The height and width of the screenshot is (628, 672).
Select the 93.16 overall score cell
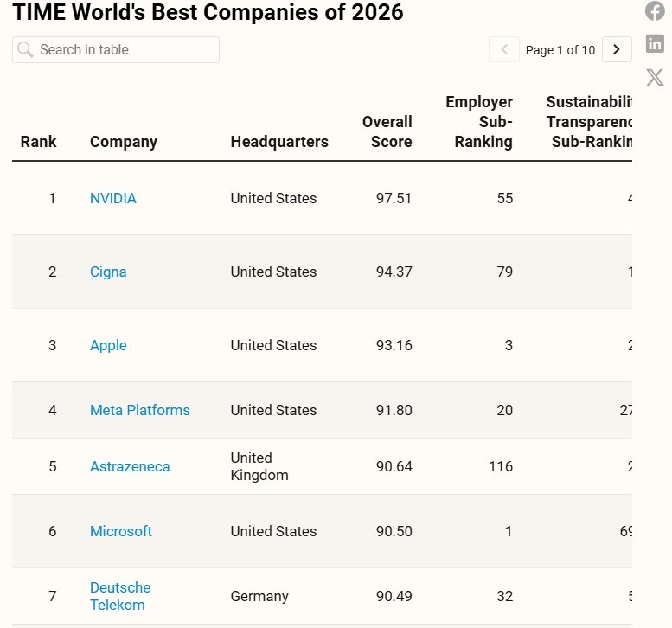coord(394,345)
